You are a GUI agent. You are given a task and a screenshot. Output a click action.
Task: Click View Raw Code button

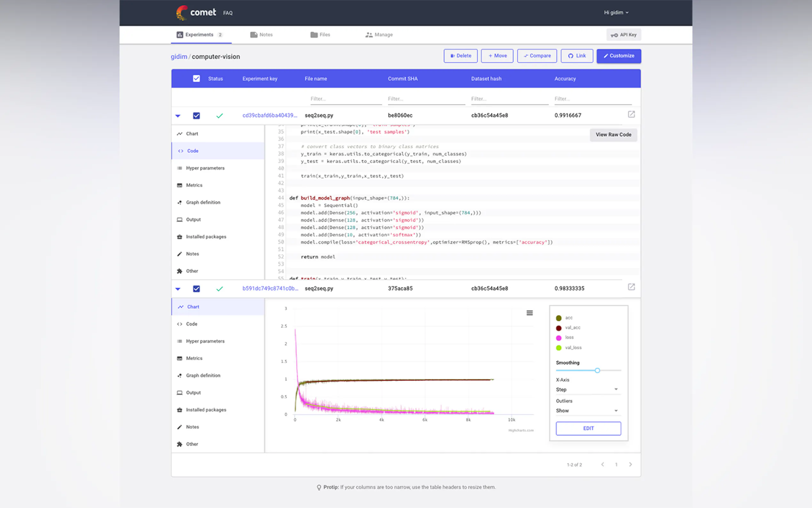click(613, 134)
